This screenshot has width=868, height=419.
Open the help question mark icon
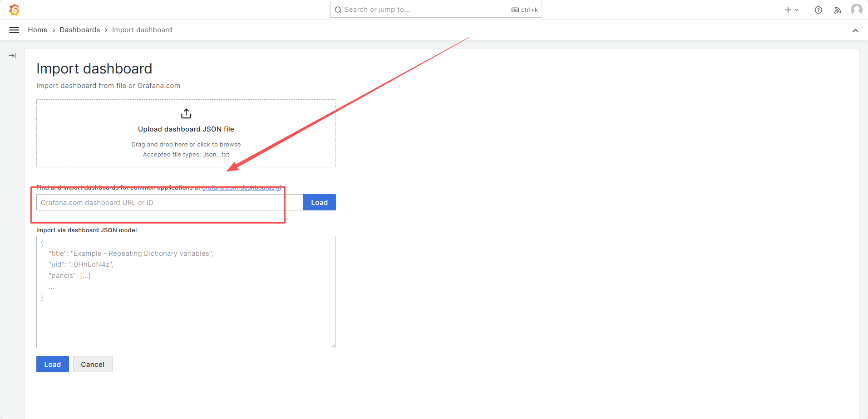[818, 10]
